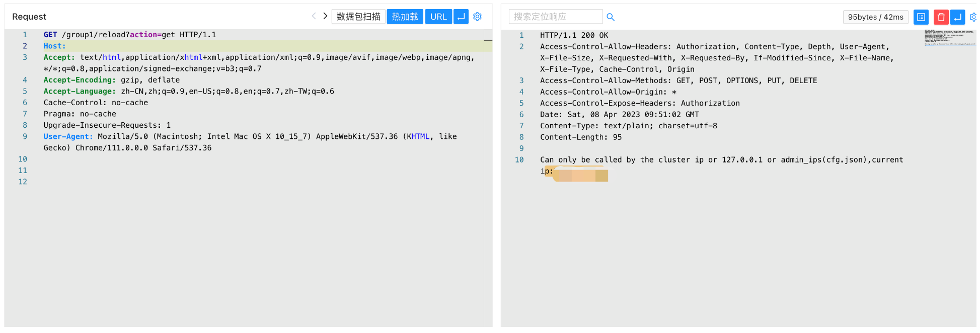Screen dimensions: 980x333
Task: Go to the previous request with left chevron
Action: (314, 16)
